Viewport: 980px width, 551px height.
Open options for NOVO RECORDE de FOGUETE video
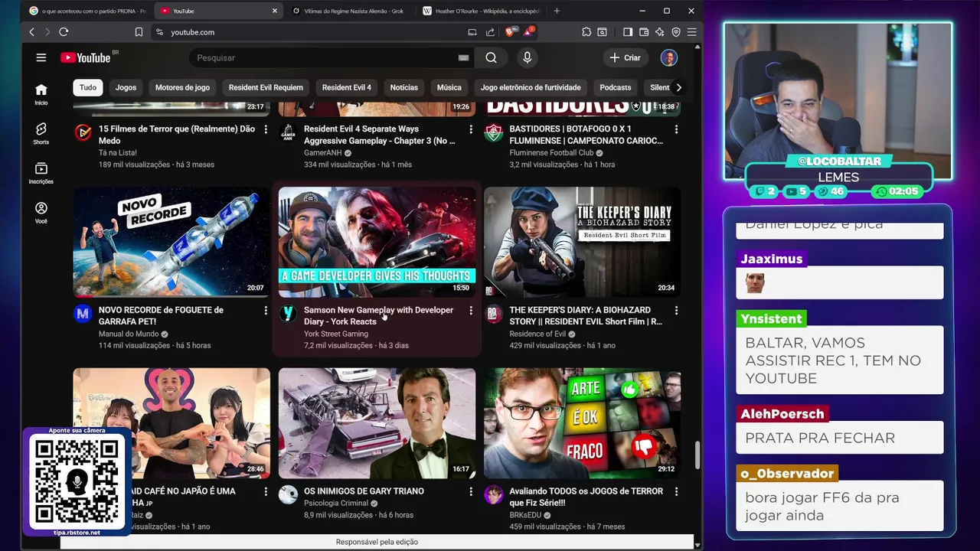[x=266, y=311]
